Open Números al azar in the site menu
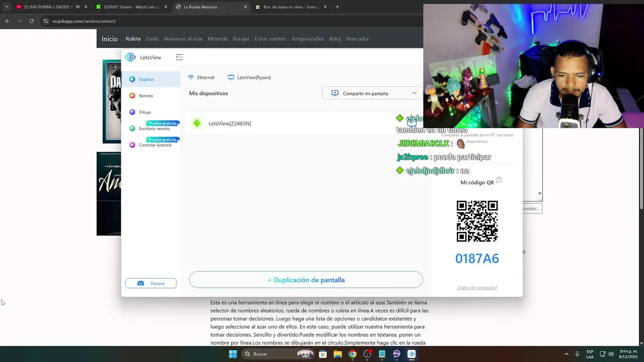This screenshot has height=362, width=644. [183, 39]
